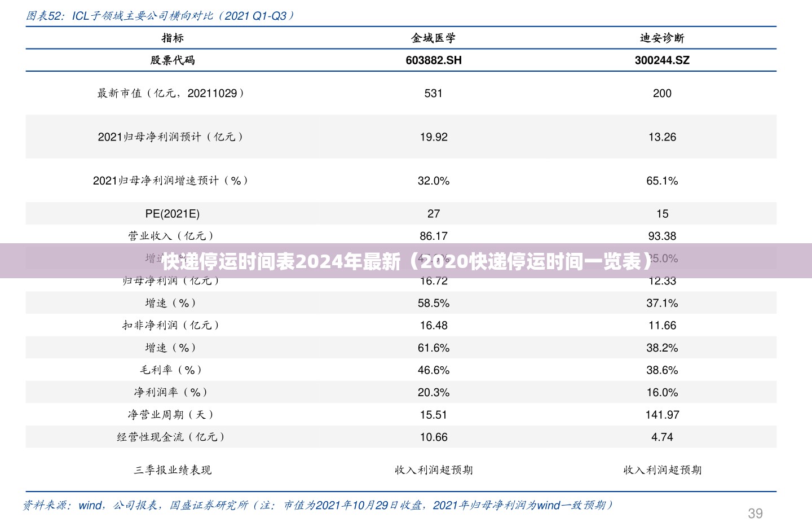Select 收入利润超预期 under 迪安诊断
812x522 pixels.
click(662, 470)
